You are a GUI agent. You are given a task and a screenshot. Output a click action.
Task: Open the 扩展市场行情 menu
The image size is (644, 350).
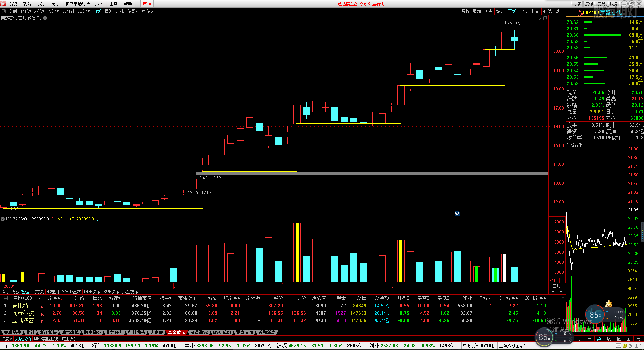[78, 4]
